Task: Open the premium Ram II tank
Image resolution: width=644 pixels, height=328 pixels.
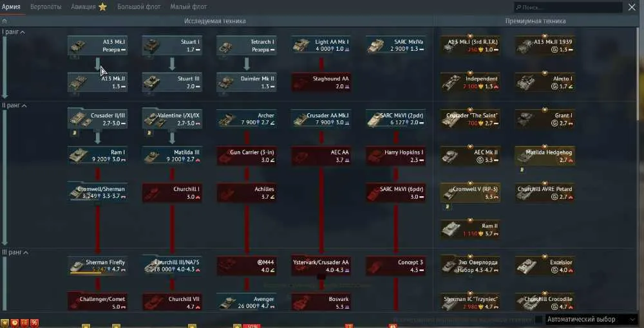Action: coord(470,230)
